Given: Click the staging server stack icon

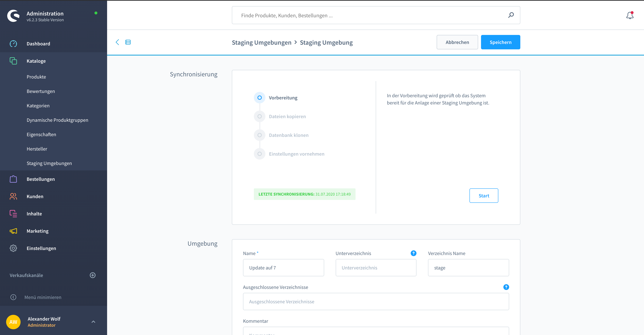Looking at the screenshot, I should [128, 42].
